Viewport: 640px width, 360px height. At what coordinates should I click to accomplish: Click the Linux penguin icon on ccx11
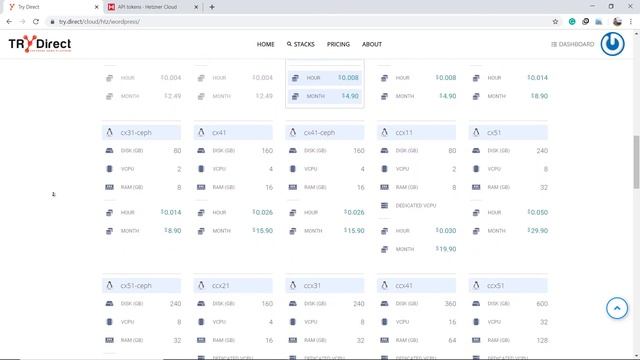(384, 132)
